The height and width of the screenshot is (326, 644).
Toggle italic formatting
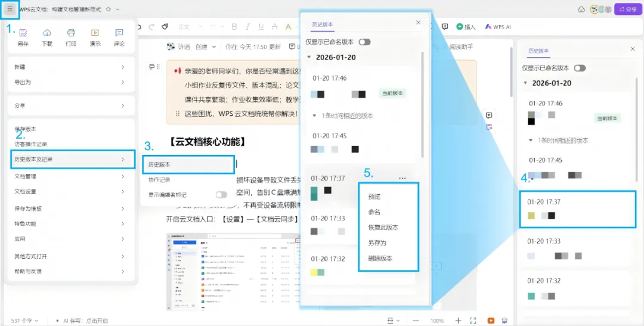coord(247,27)
